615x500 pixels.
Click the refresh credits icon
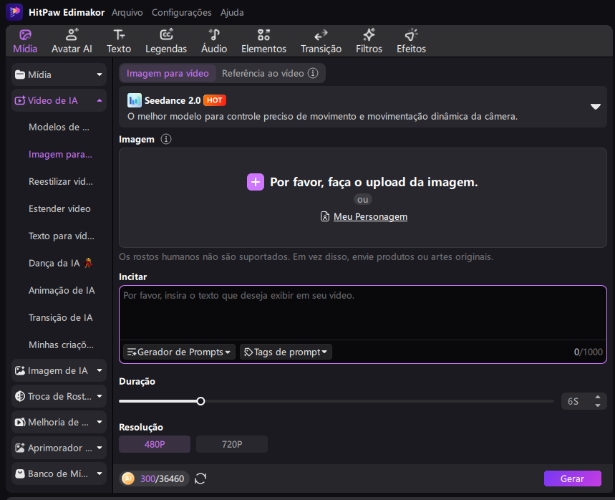click(x=200, y=478)
